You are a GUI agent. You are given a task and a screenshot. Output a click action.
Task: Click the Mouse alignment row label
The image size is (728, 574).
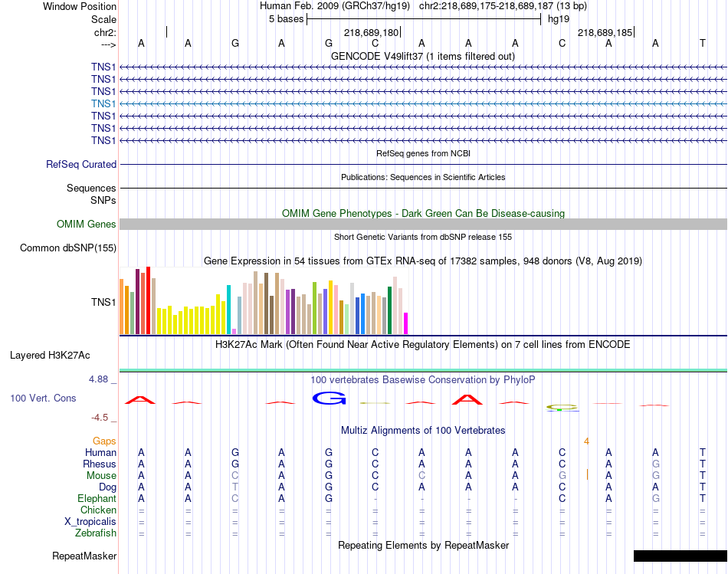coord(101,476)
